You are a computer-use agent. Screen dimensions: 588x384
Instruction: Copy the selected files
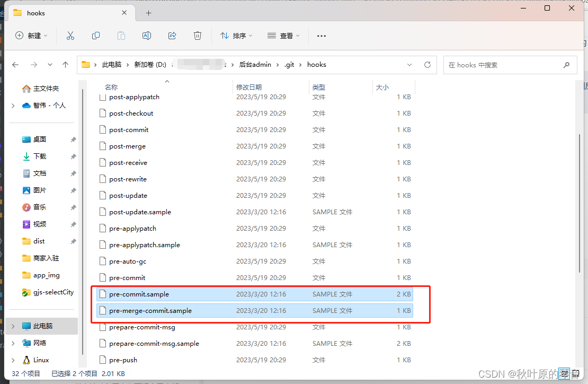click(96, 36)
